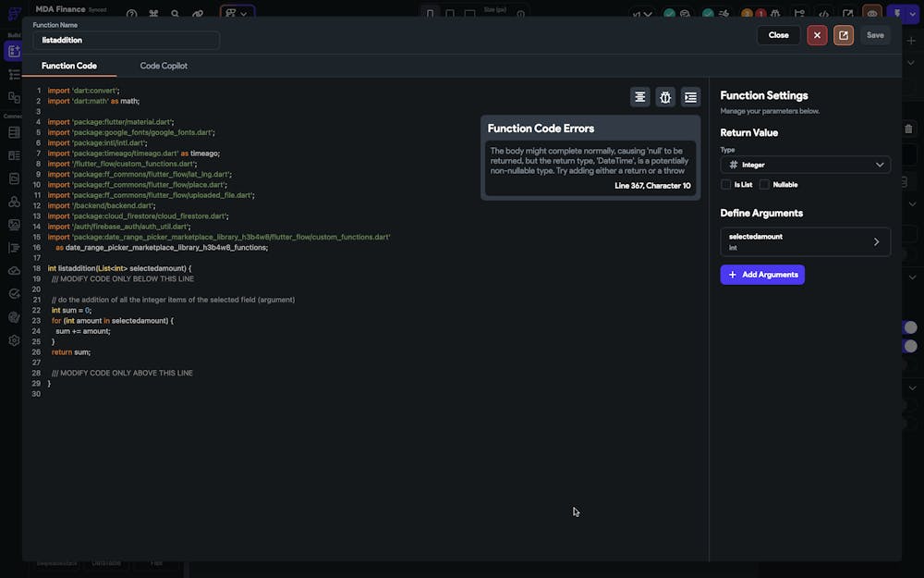Open the API calls icon in sidebar
Image resolution: width=924 pixels, height=578 pixels.
(x=14, y=202)
